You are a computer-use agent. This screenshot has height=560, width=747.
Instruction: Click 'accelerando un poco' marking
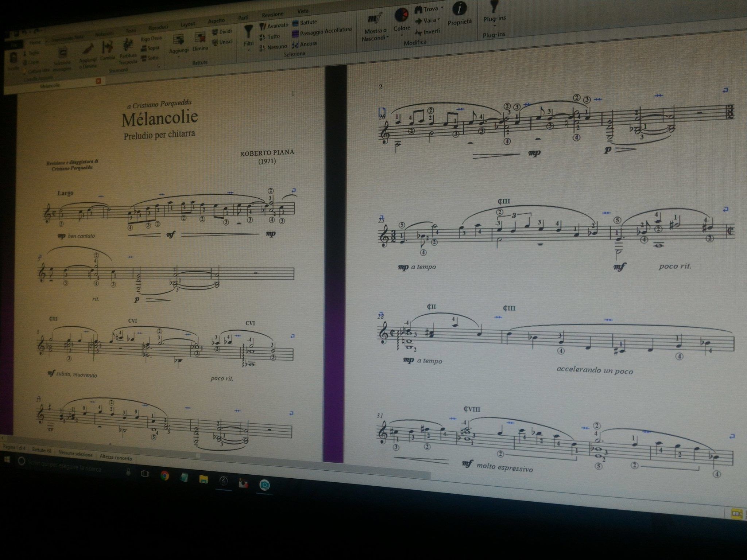click(x=594, y=370)
